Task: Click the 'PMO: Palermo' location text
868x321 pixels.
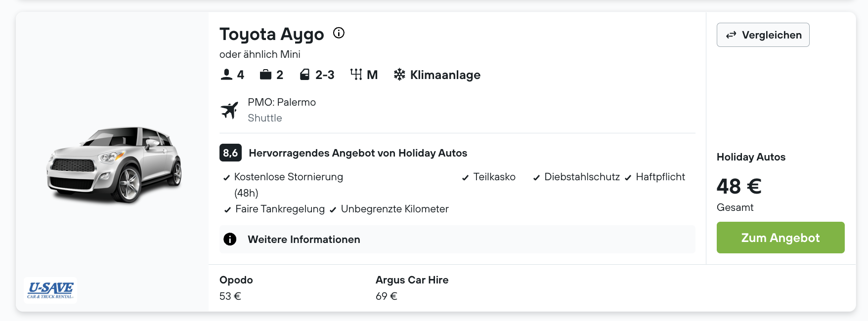Action: click(x=282, y=102)
